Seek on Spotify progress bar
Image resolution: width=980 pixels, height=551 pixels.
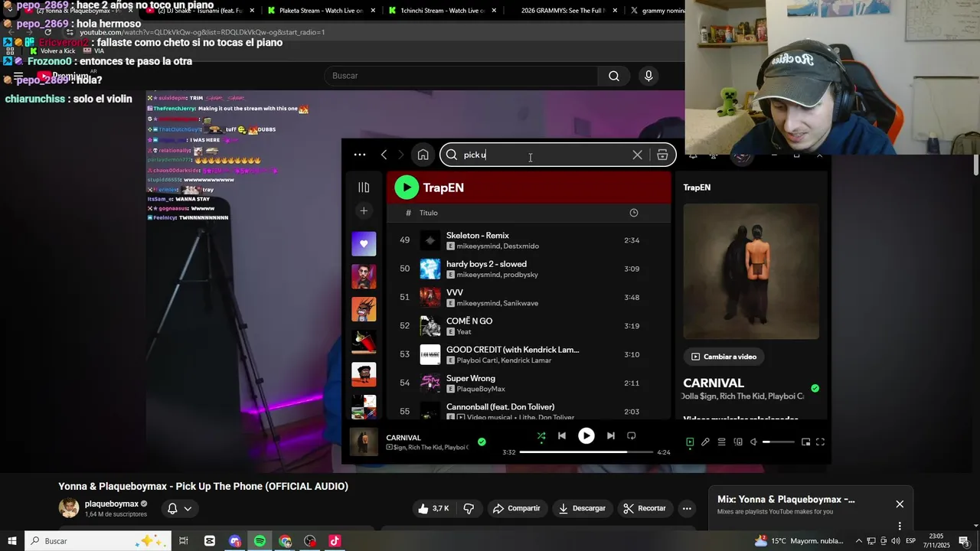coord(585,452)
